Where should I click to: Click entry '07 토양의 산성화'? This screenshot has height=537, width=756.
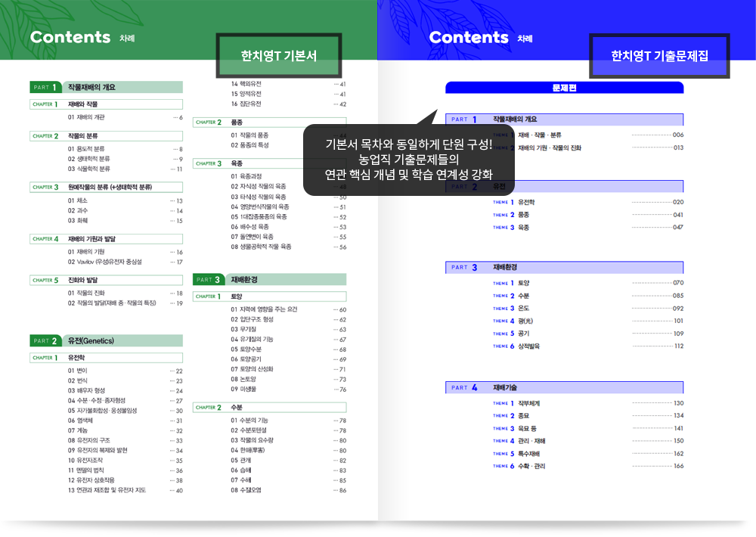pyautogui.click(x=252, y=369)
